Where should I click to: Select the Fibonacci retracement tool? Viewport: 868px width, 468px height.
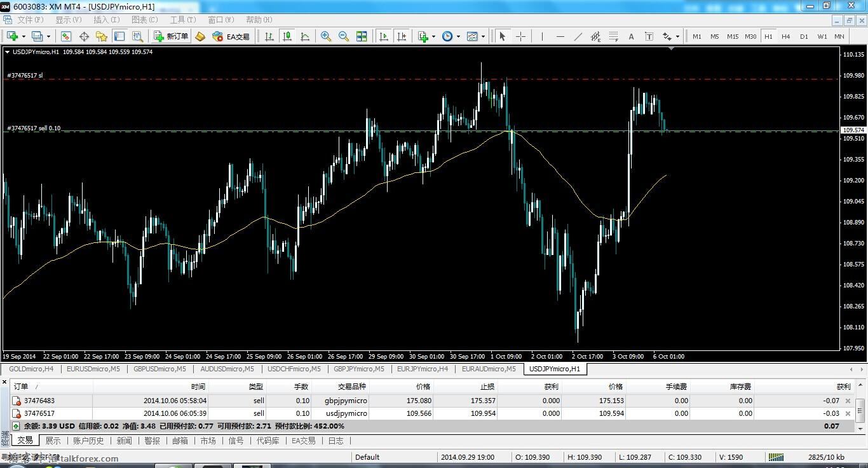pyautogui.click(x=613, y=36)
